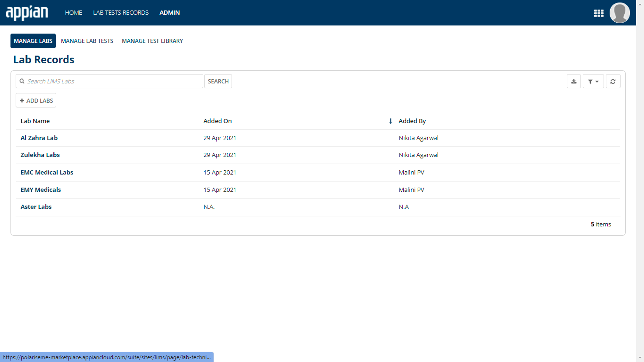Click 29 Apr 2021 in Al Zahra Lab row

tap(220, 138)
